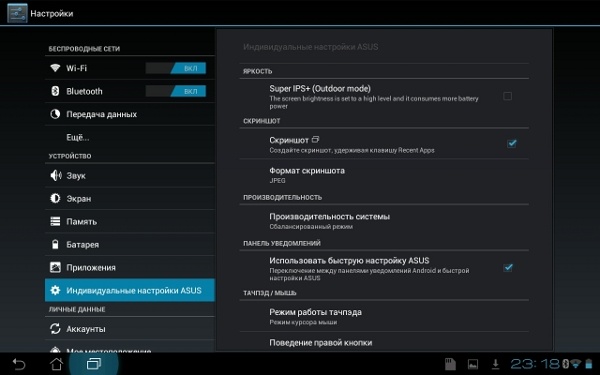Tap the Сбалансированный режим value text
Viewport: 600px width, 375px height.
311,227
